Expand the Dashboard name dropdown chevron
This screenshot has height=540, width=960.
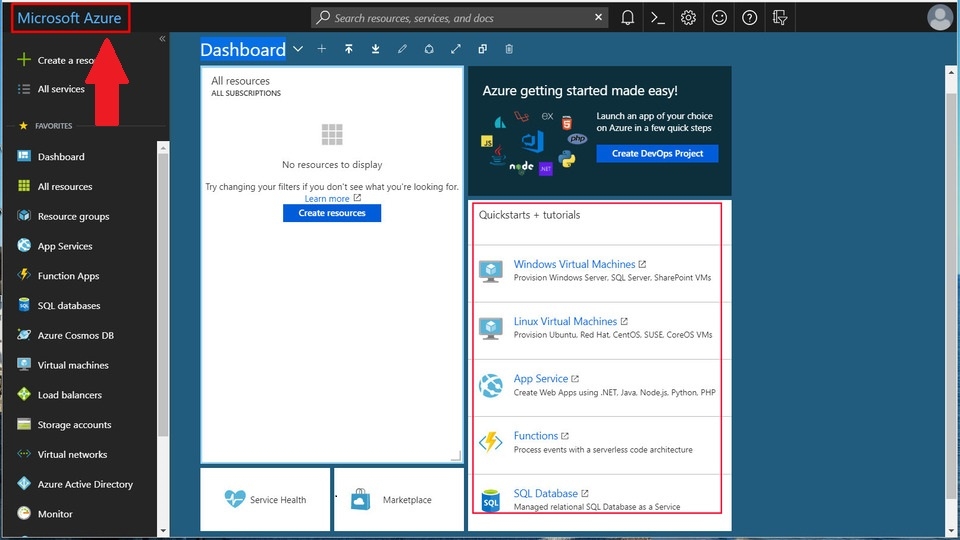(x=298, y=49)
